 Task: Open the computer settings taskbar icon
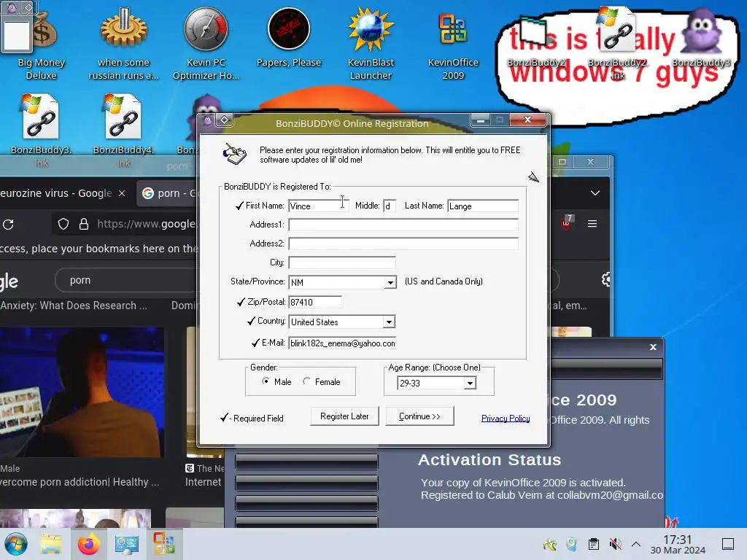126,544
